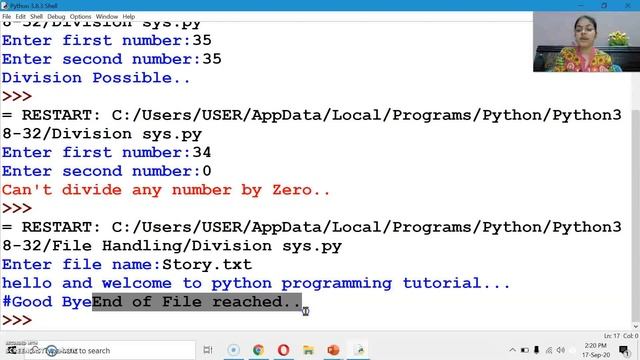Launch Google Chrome from the taskbar
This screenshot has width=640, height=360.
click(x=258, y=350)
